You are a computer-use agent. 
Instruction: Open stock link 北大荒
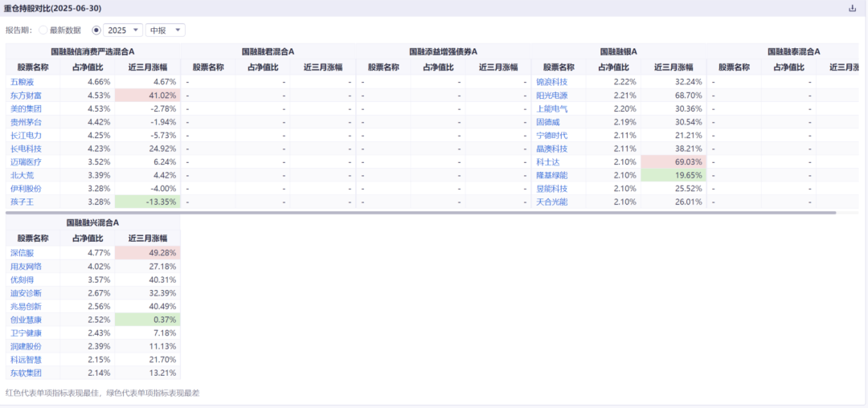point(22,175)
